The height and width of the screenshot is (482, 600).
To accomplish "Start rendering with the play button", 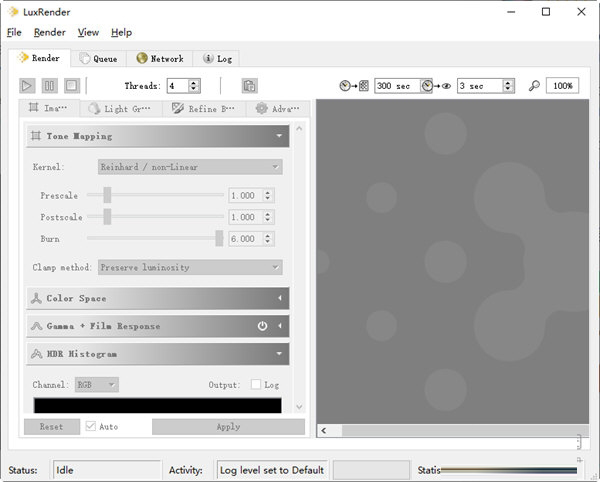I will point(27,86).
